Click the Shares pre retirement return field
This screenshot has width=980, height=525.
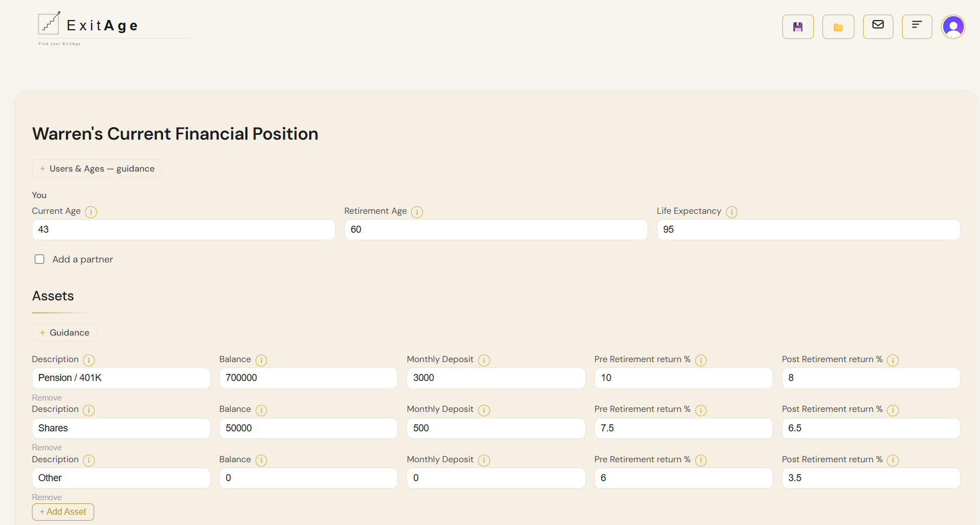[x=683, y=428]
